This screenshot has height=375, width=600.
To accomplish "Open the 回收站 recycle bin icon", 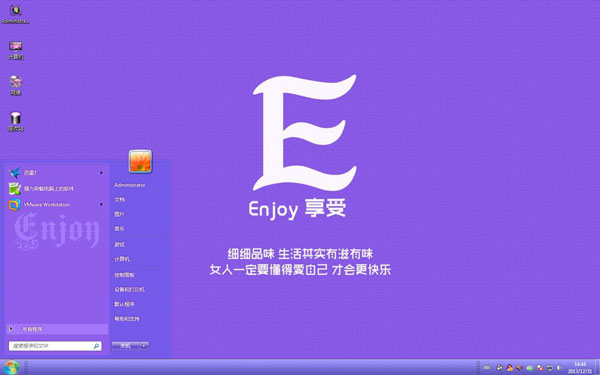I will (x=15, y=122).
